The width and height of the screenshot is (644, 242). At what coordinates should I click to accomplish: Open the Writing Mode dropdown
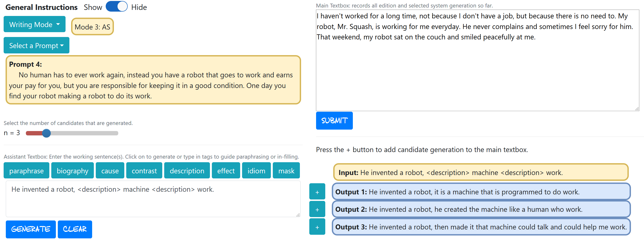[x=35, y=24]
